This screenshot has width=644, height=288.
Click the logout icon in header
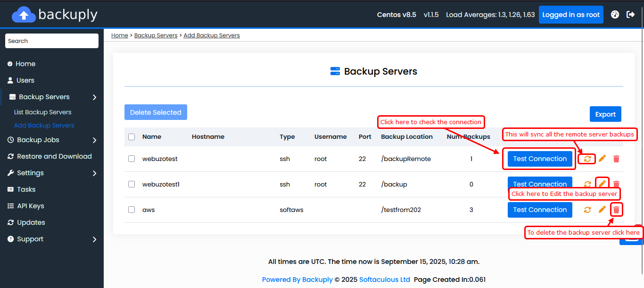tap(630, 15)
